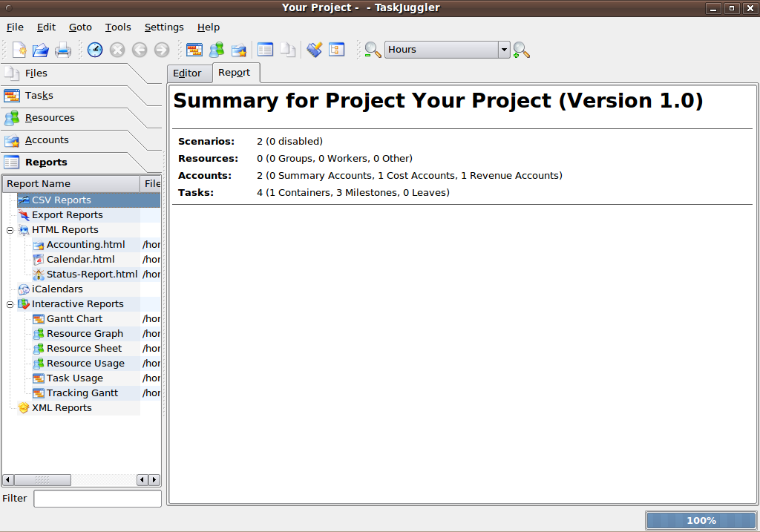This screenshot has height=532, width=760.
Task: Open the Resources sidebar panel
Action: tap(50, 118)
